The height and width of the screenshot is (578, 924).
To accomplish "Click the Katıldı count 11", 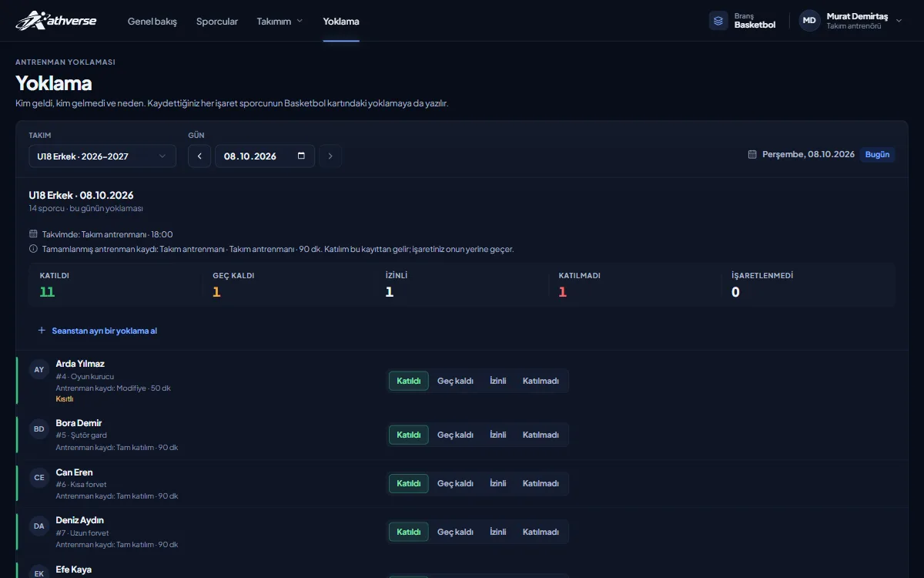I will click(47, 292).
